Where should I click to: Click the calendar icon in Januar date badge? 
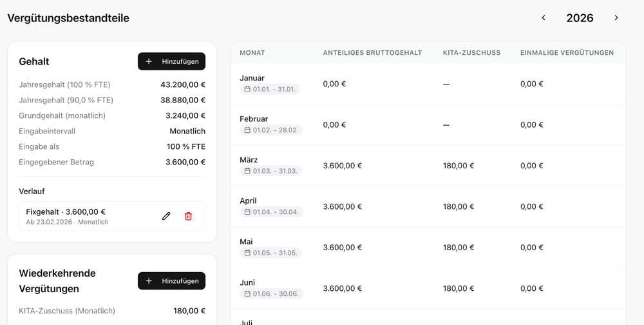[247, 89]
